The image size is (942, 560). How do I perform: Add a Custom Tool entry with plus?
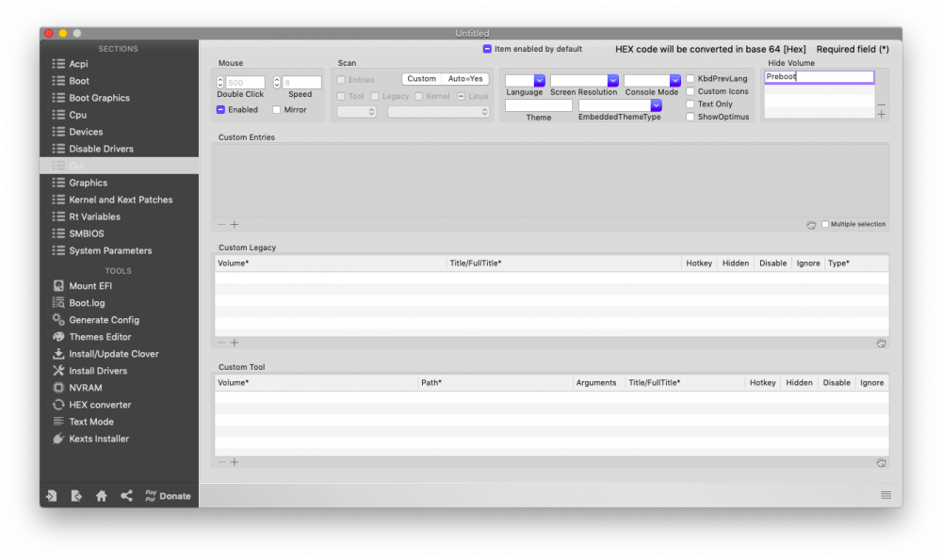pyautogui.click(x=235, y=462)
